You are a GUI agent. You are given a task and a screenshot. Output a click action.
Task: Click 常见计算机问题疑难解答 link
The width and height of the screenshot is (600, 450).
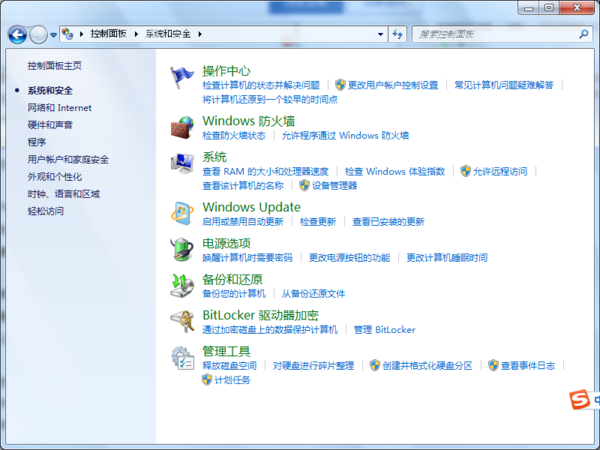(x=504, y=85)
